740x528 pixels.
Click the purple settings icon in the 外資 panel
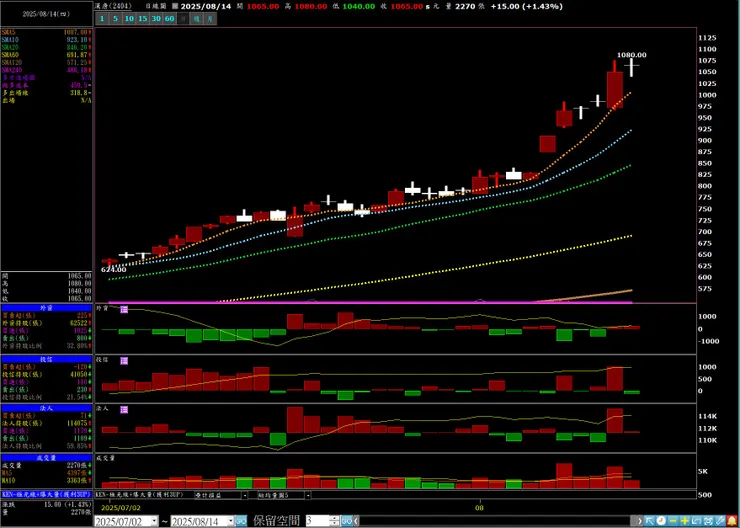tap(124, 309)
